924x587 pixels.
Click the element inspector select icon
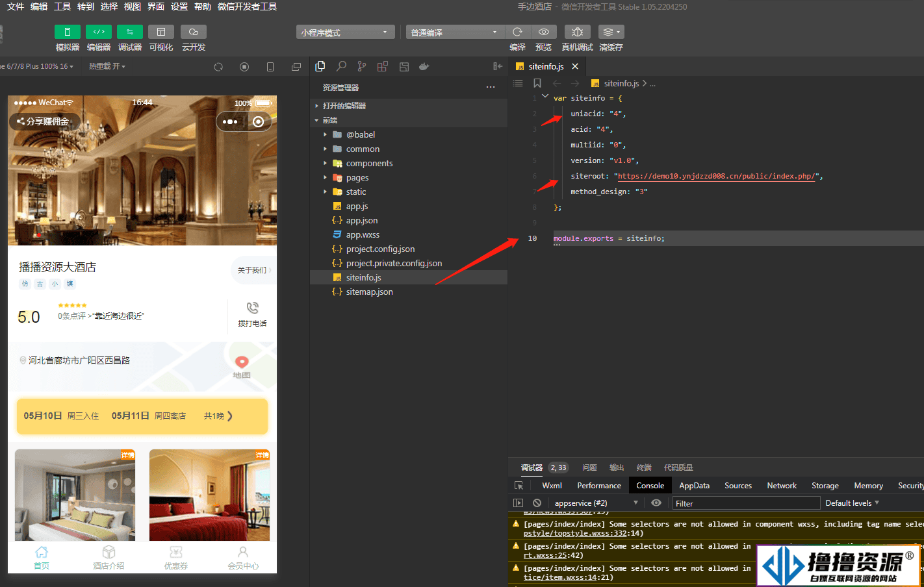point(519,486)
